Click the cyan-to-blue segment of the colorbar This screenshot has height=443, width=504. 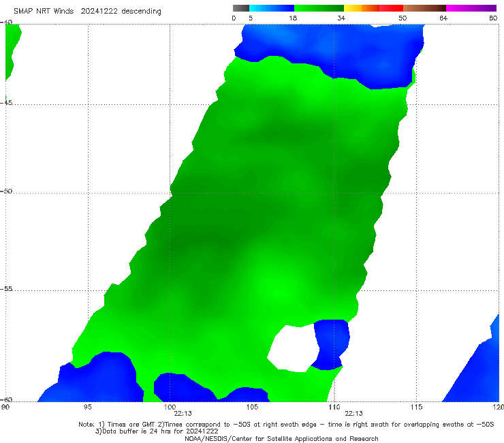click(x=272, y=8)
